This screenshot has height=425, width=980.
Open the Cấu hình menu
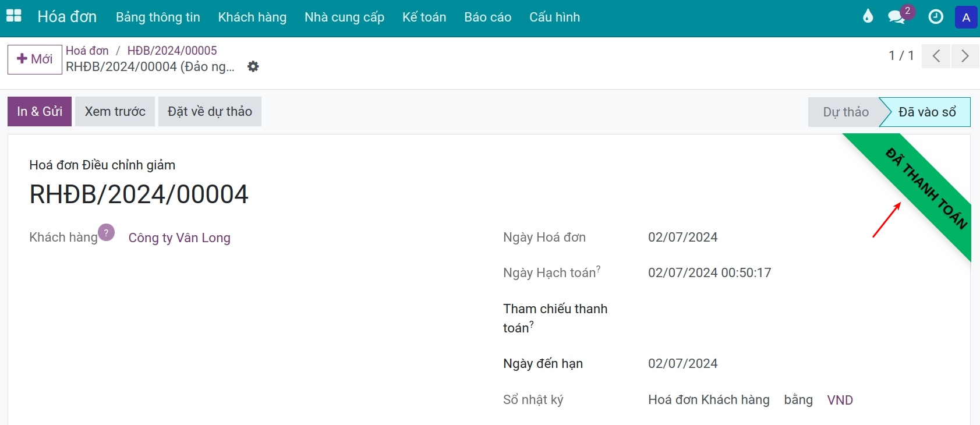pos(554,17)
